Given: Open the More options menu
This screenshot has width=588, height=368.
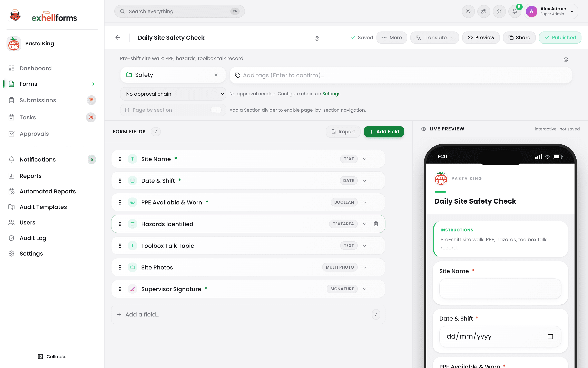Looking at the screenshot, I should point(392,37).
